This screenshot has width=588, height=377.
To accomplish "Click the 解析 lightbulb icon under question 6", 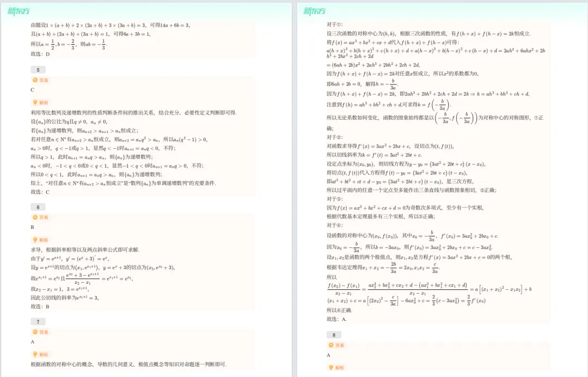I will [x=35, y=240].
